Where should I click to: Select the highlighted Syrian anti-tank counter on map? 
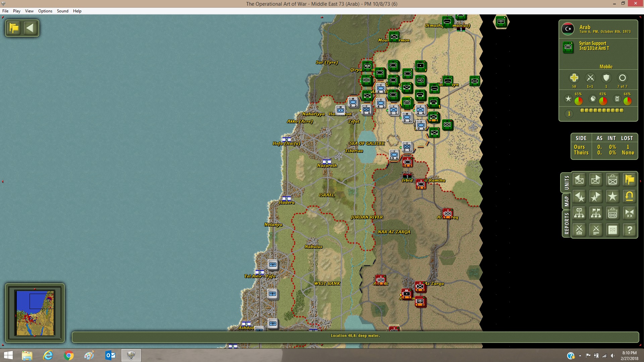click(407, 103)
